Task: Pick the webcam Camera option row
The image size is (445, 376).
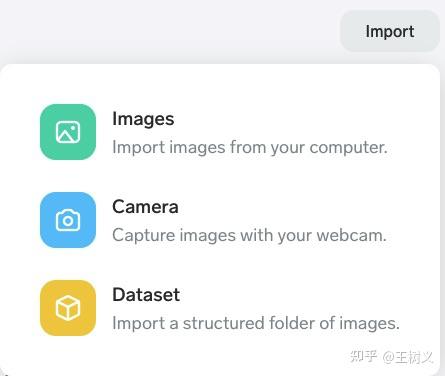Action: click(x=220, y=220)
